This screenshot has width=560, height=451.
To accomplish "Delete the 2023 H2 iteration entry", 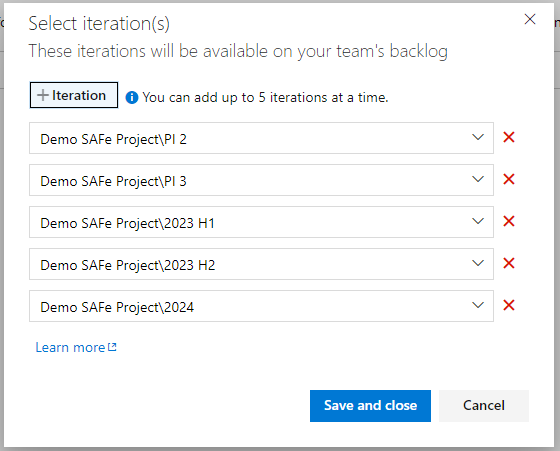I will (x=509, y=263).
